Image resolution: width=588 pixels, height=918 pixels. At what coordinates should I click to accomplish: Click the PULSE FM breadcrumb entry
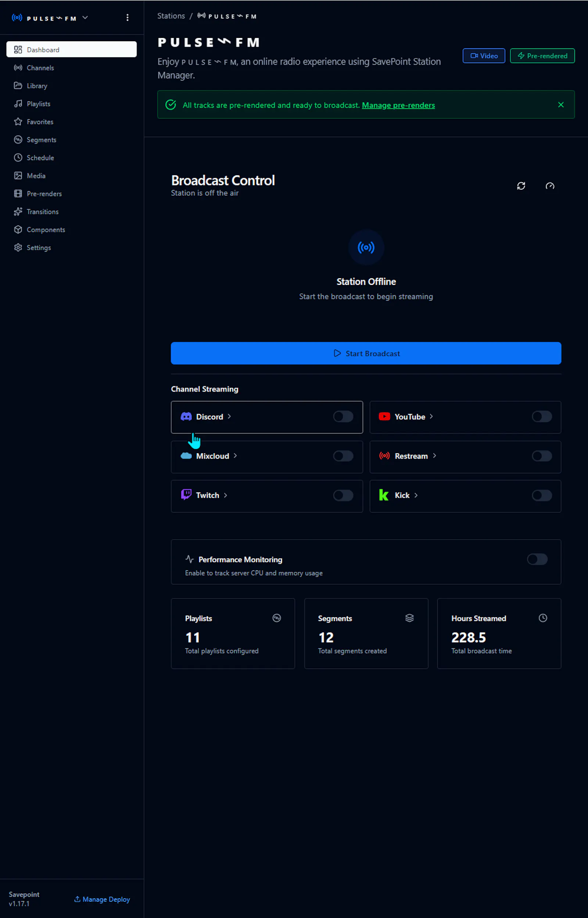227,16
